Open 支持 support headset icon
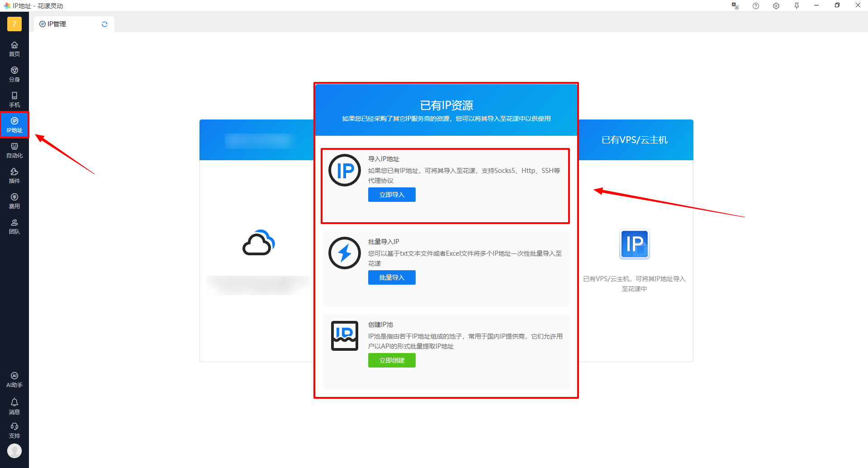868x468 pixels. 14,430
